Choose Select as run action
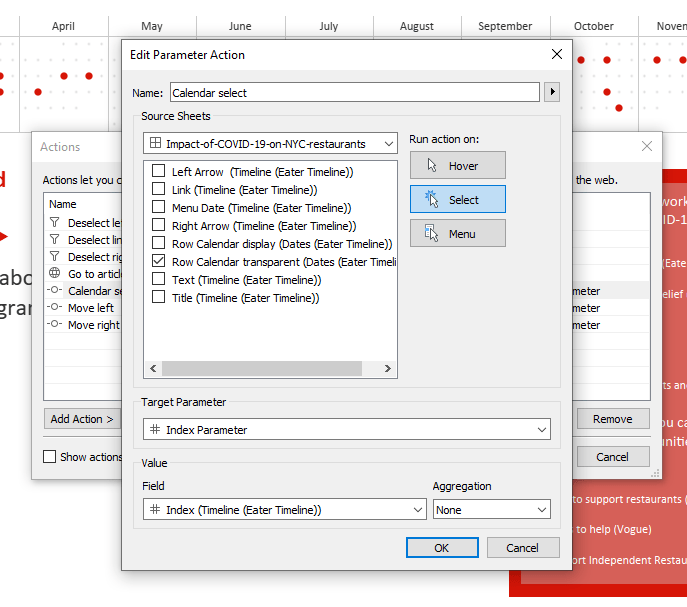This screenshot has height=607, width=687. pos(457,200)
